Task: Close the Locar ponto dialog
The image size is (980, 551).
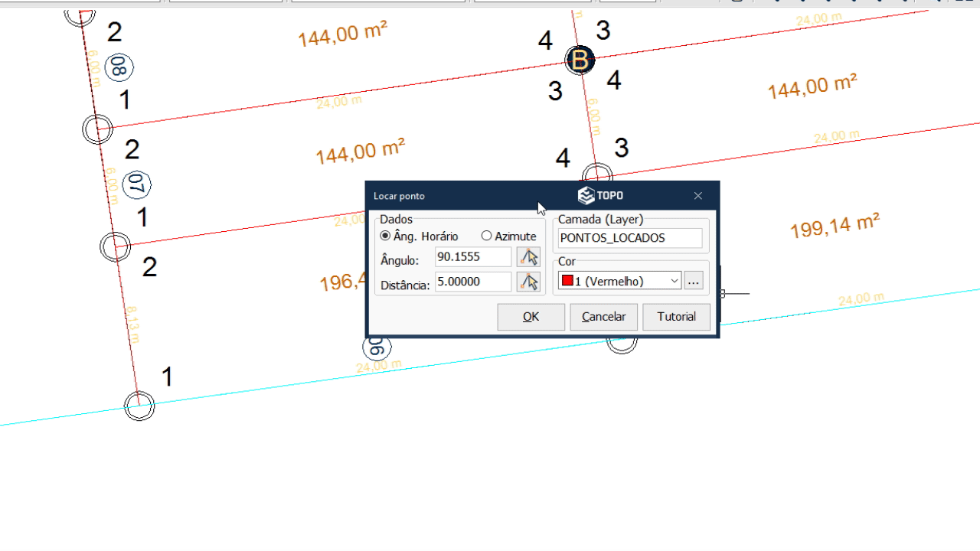Action: (x=697, y=196)
